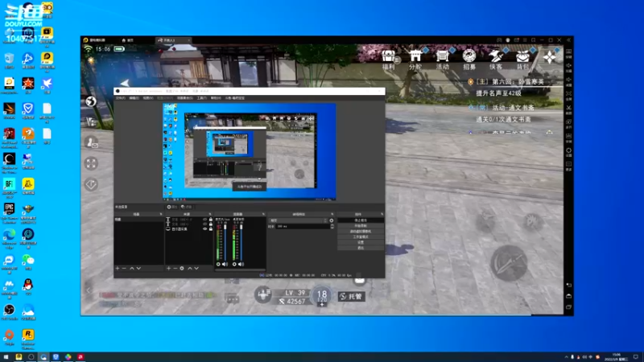Click the 设置 button in OBS controls

click(361, 243)
